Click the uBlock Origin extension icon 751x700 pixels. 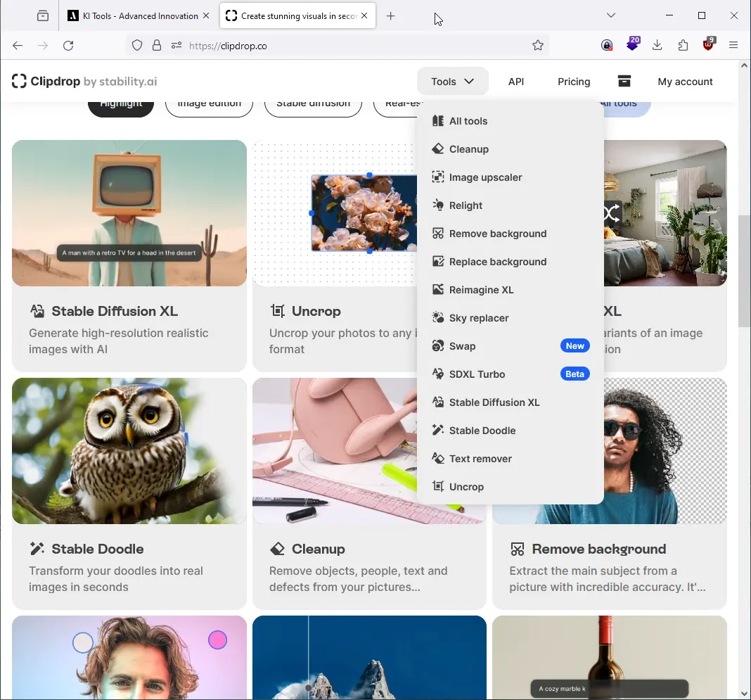[709, 44]
